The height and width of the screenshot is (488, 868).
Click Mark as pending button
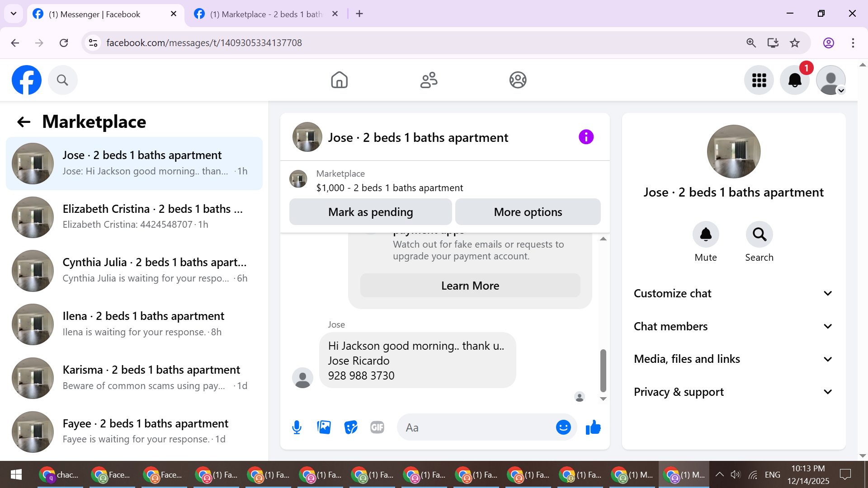coord(370,212)
